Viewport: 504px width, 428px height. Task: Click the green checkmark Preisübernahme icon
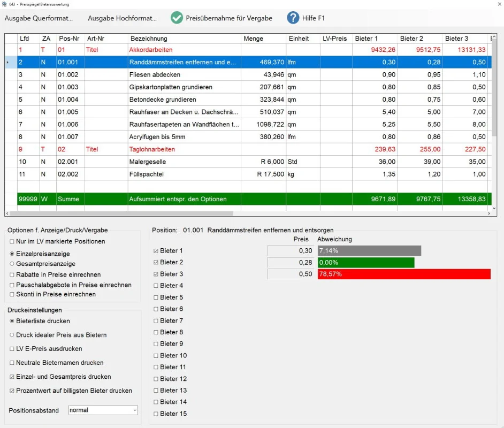[177, 18]
